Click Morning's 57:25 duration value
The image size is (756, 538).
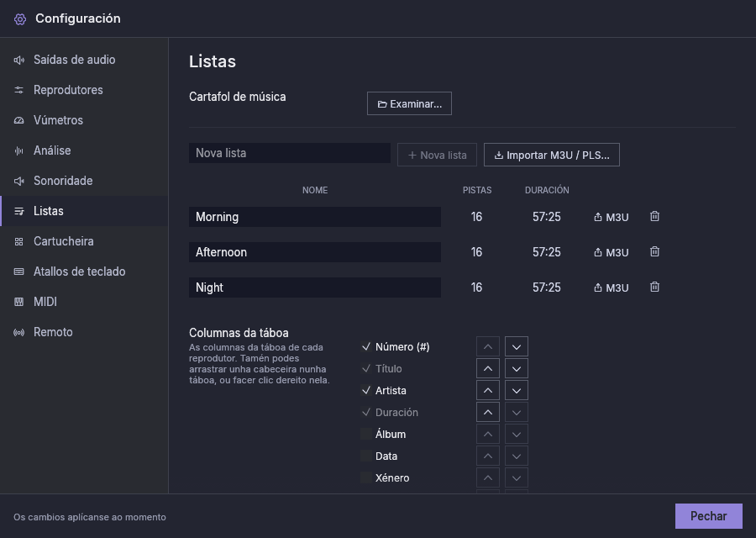547,217
